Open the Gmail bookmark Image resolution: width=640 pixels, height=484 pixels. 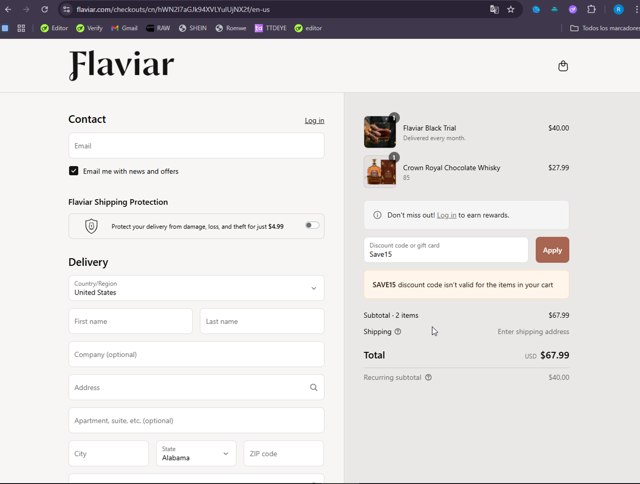point(124,28)
